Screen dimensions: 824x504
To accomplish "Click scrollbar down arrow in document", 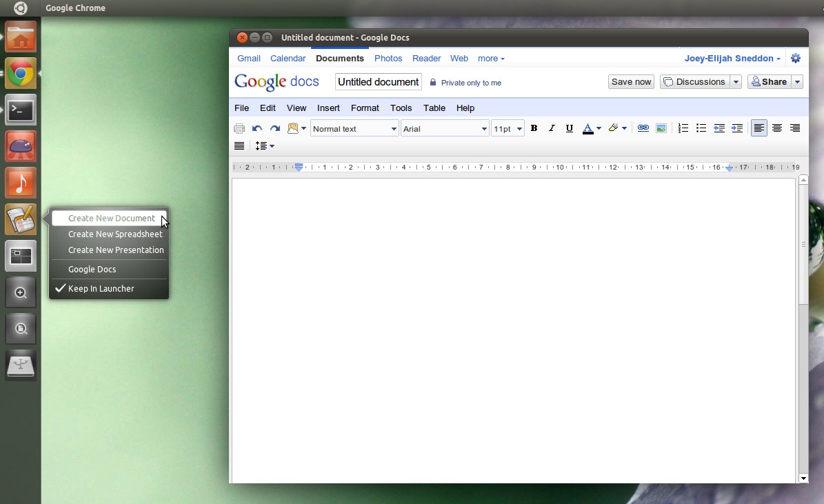I will [x=803, y=478].
